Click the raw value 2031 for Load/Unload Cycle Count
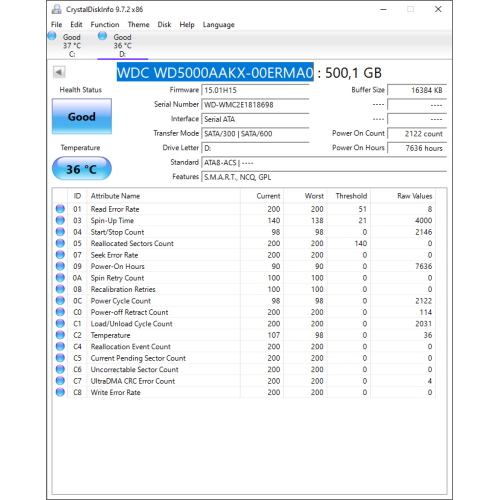 pos(423,324)
